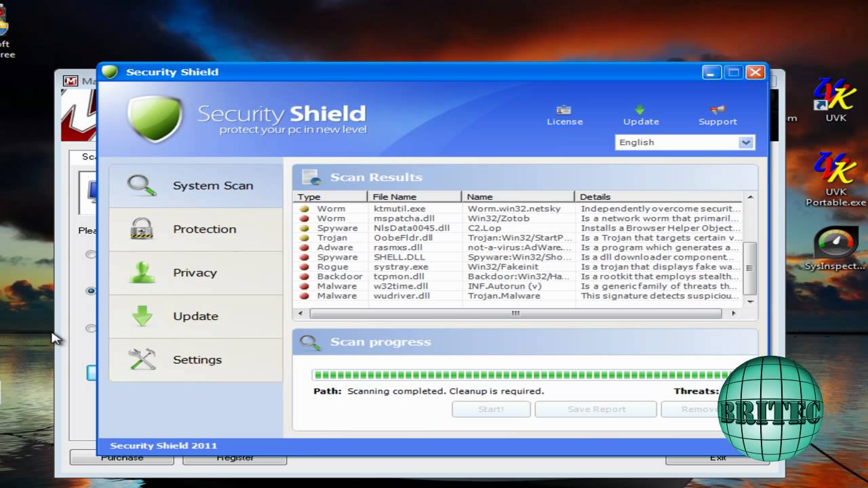This screenshot has width=868, height=488.
Task: Click the Protection padlock icon
Action: point(142,228)
